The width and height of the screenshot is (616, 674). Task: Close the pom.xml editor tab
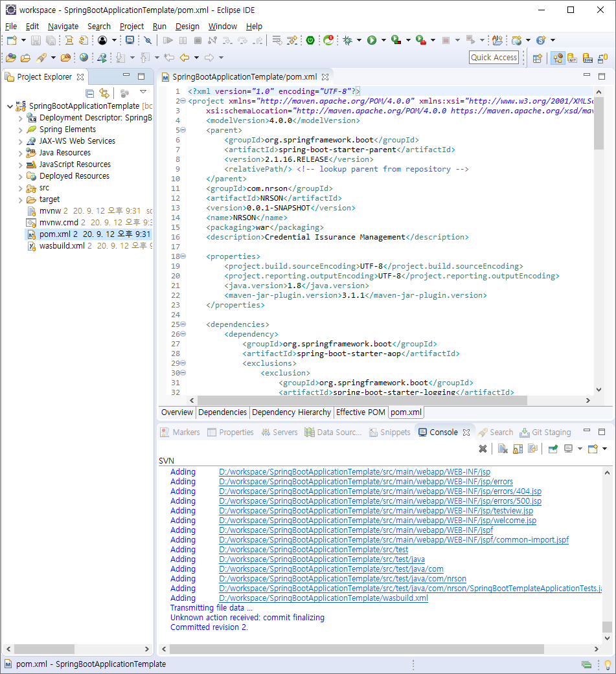(325, 77)
